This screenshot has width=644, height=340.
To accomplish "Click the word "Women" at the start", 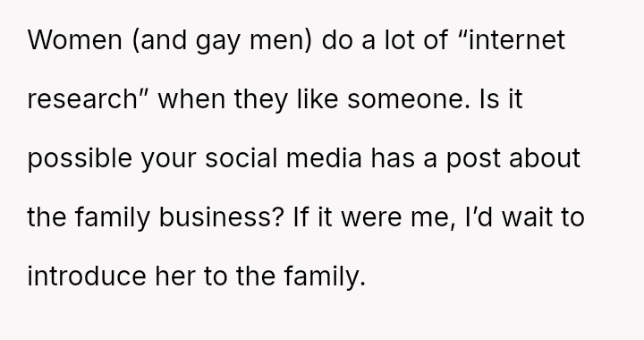I will point(75,40).
